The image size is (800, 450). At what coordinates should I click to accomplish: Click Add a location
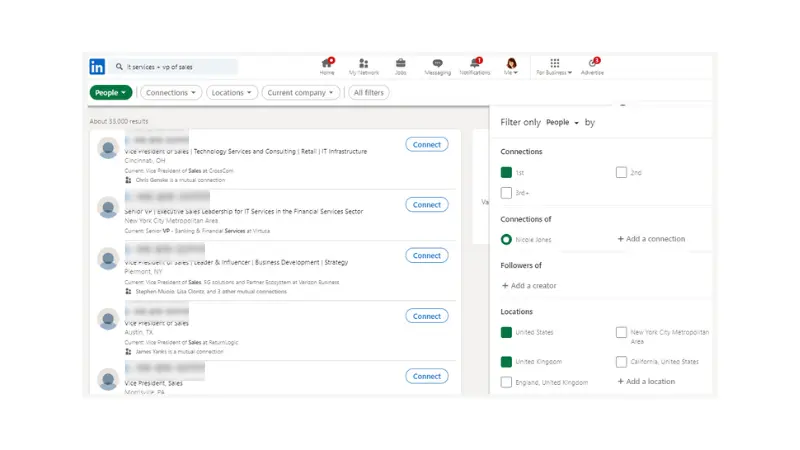pos(646,381)
